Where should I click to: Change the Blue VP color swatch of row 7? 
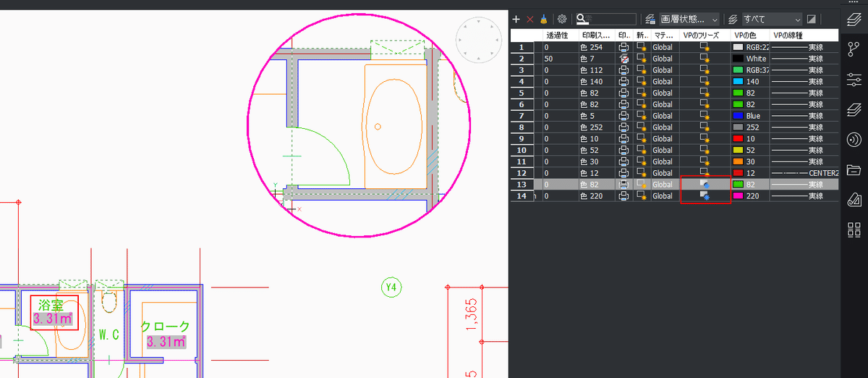tap(739, 116)
